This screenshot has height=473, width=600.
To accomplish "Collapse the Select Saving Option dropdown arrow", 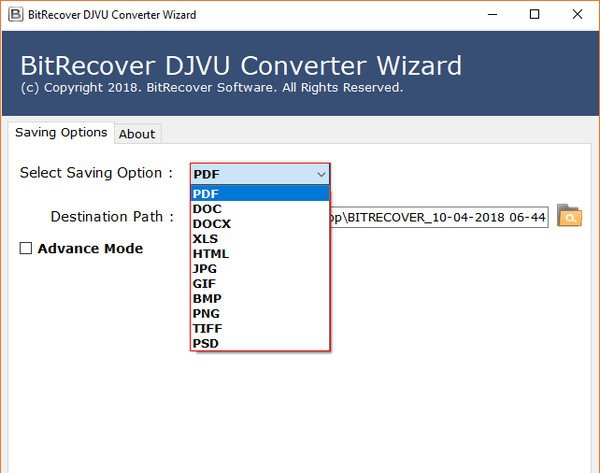I will click(x=321, y=175).
